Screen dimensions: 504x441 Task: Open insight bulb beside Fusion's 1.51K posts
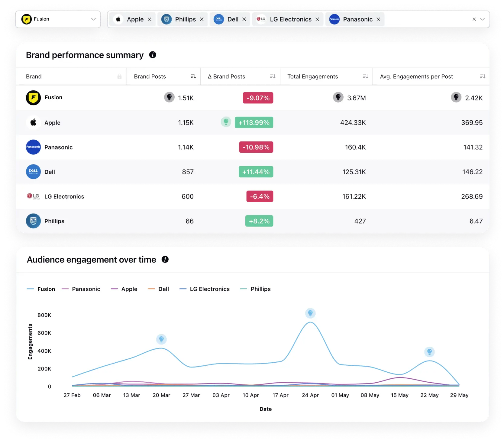pos(169,97)
